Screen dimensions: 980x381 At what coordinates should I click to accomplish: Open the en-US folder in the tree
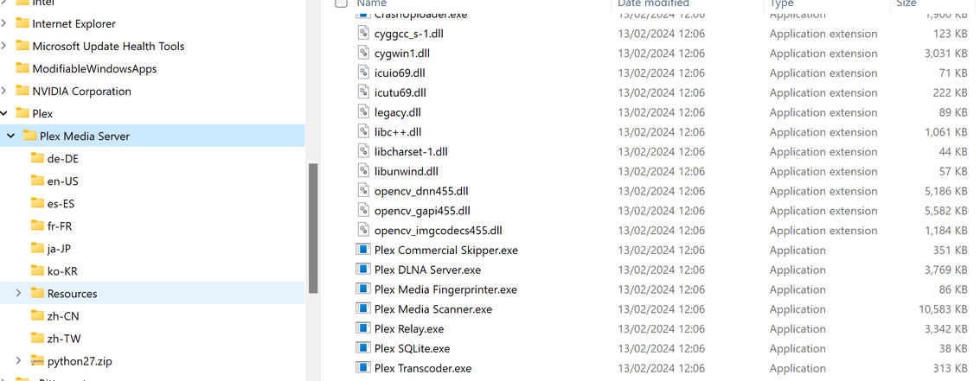(62, 181)
